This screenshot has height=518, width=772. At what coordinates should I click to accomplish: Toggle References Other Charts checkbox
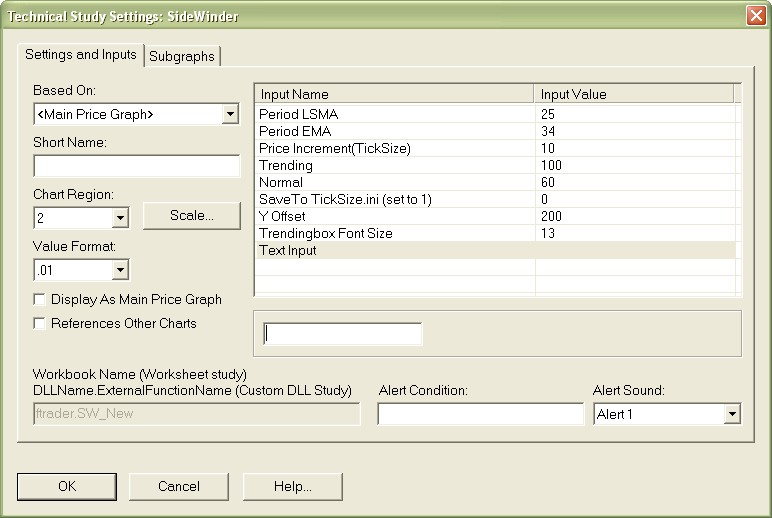pos(40,323)
